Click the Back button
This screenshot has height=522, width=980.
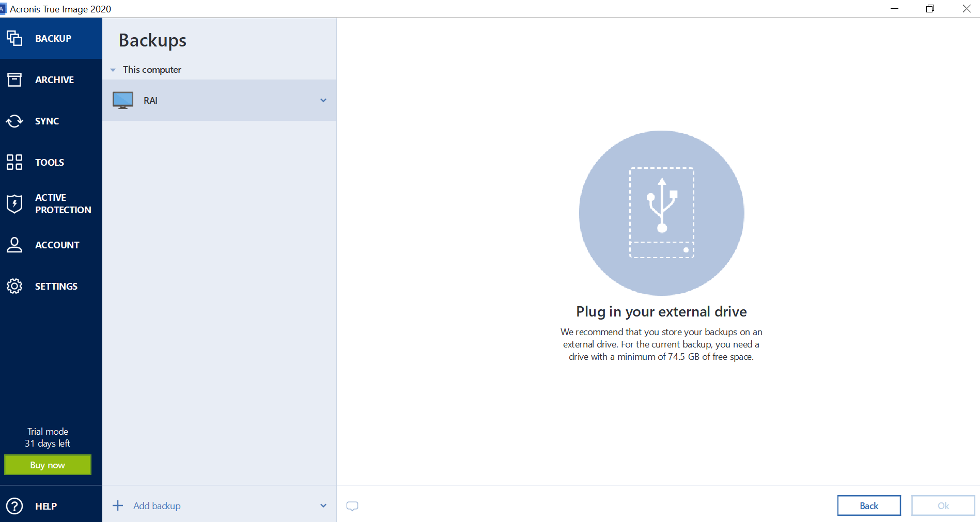(869, 505)
